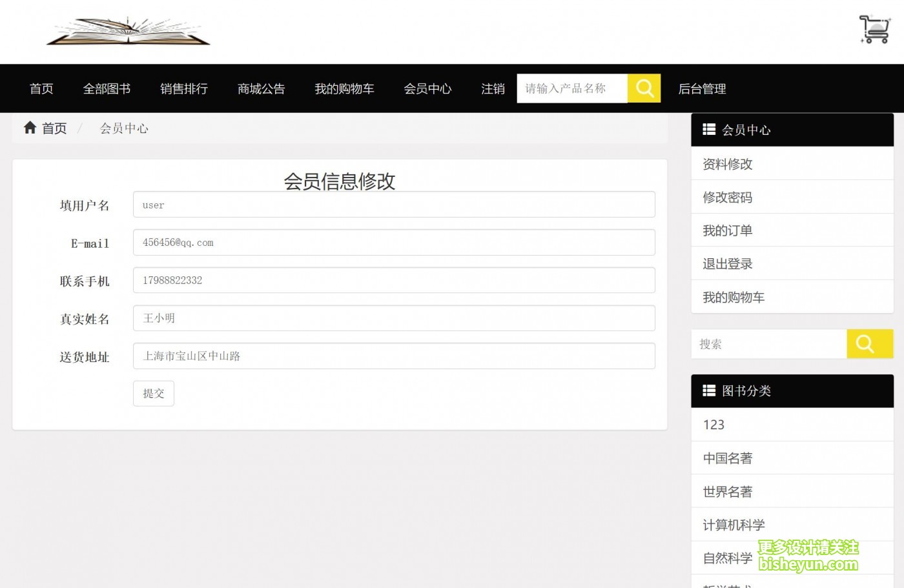
Task: Click the home icon in the breadcrumb
Action: (x=30, y=127)
